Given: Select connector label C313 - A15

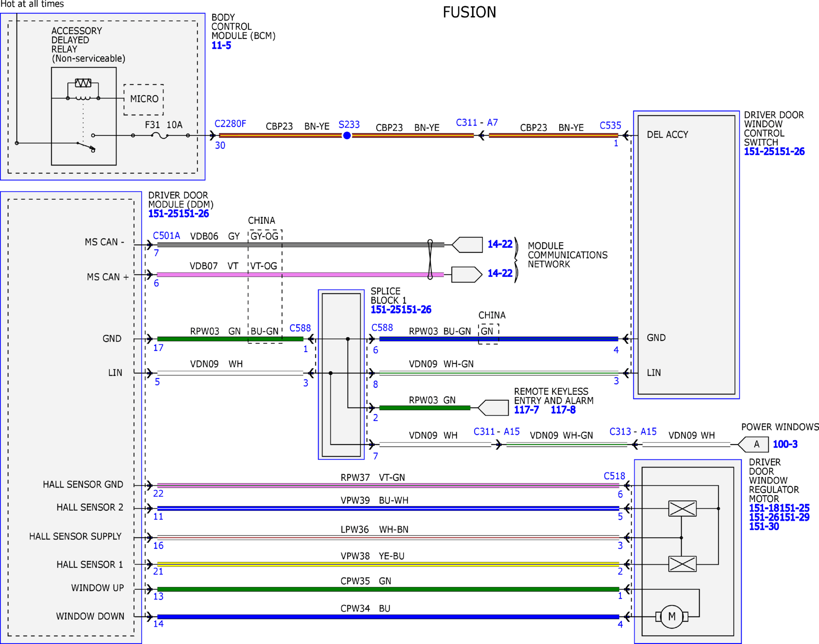Looking at the screenshot, I should pyautogui.click(x=633, y=432).
